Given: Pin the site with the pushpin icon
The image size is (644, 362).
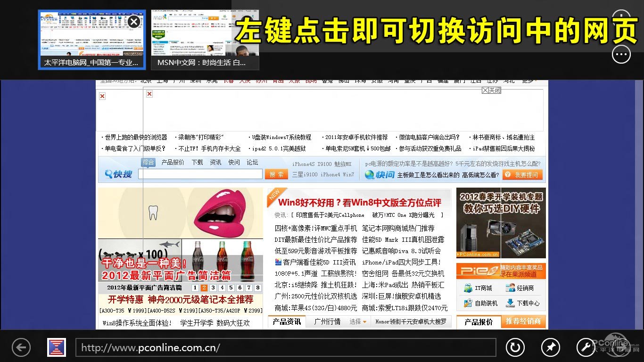Looking at the screenshot, I should pyautogui.click(x=550, y=348).
